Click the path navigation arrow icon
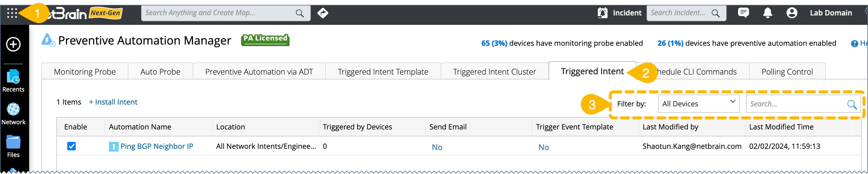This screenshot has height=174, width=868. [x=323, y=13]
